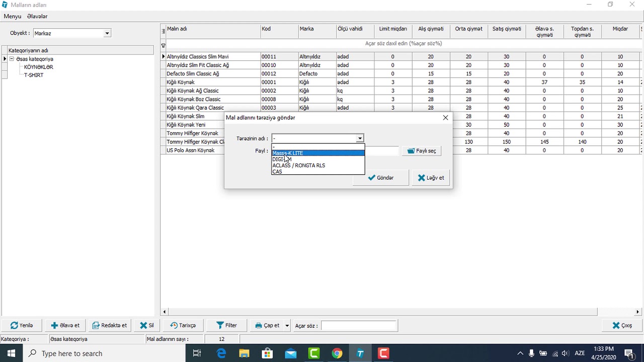Close the Mal adlarını tərəziyə göndər dialog

445,118
